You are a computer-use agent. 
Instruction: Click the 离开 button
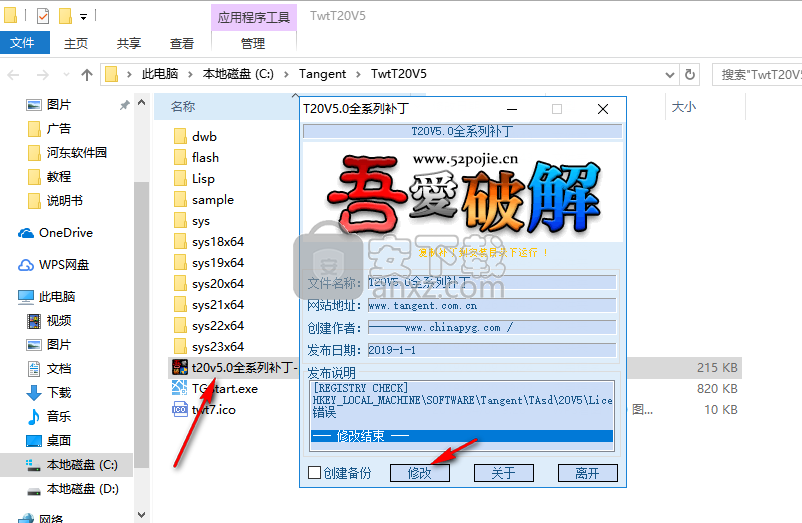587,473
